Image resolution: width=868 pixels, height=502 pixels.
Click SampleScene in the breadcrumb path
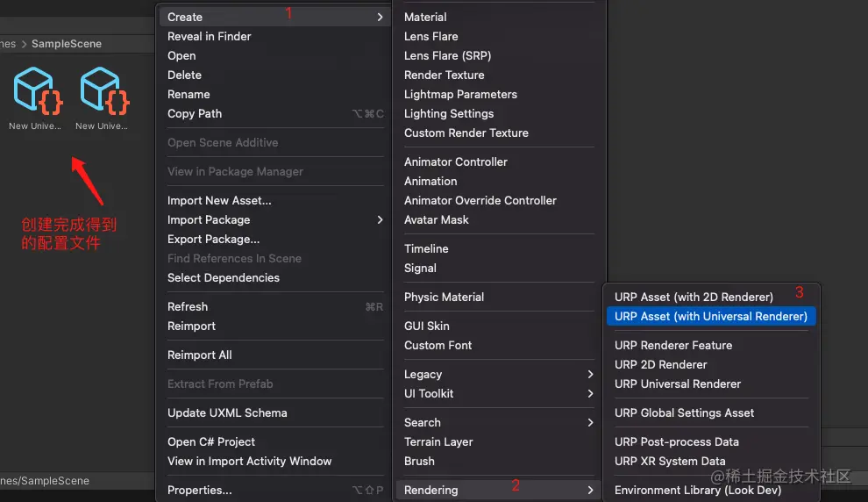pyautogui.click(x=67, y=44)
